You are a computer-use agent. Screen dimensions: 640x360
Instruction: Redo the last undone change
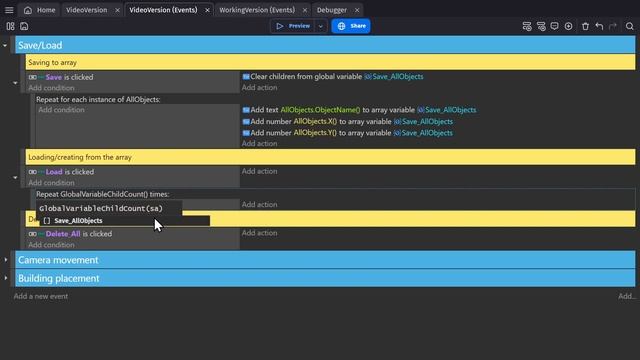point(613,26)
